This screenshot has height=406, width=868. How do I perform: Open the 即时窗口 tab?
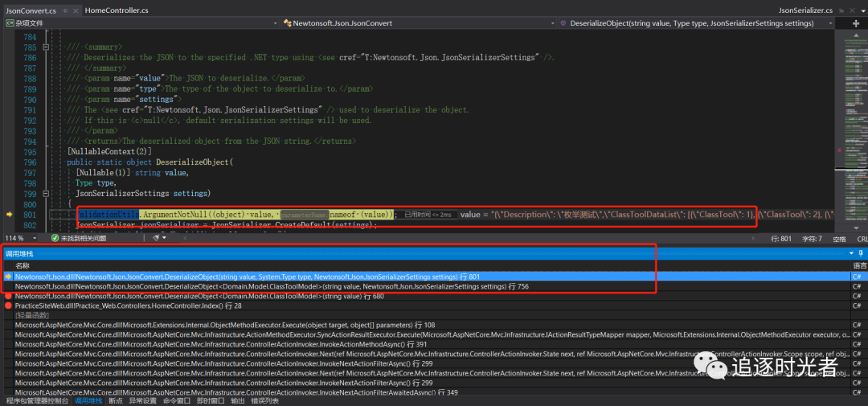pyautogui.click(x=211, y=401)
